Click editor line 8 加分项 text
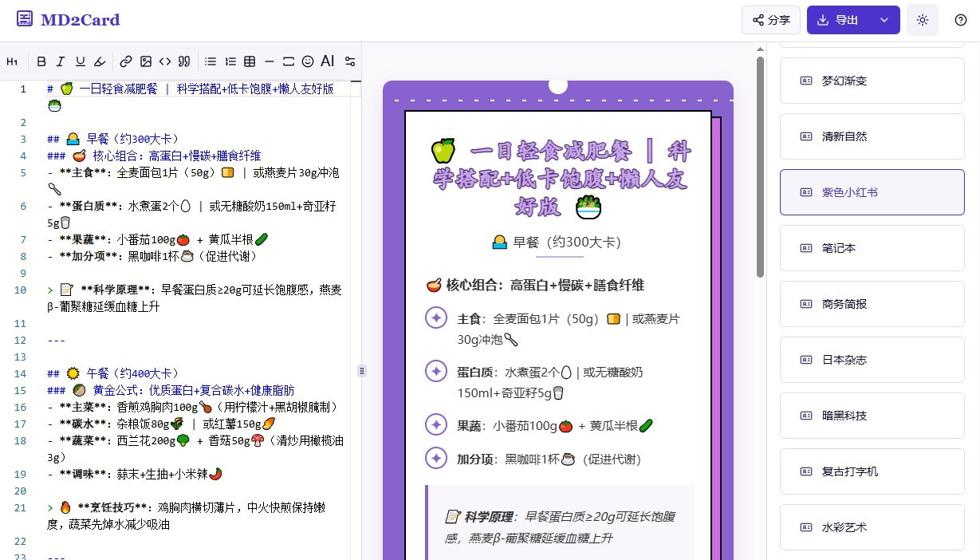Viewport: 980px width, 560px height. 152,256
